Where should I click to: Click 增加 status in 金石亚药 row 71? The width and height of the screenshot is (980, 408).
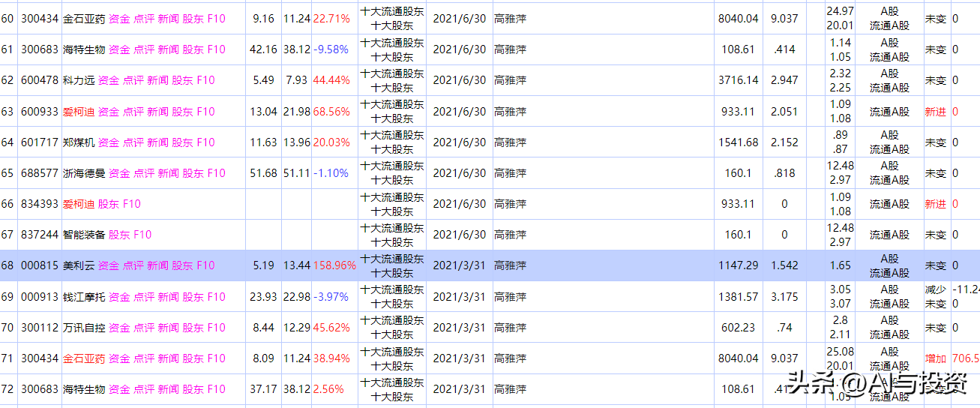936,358
